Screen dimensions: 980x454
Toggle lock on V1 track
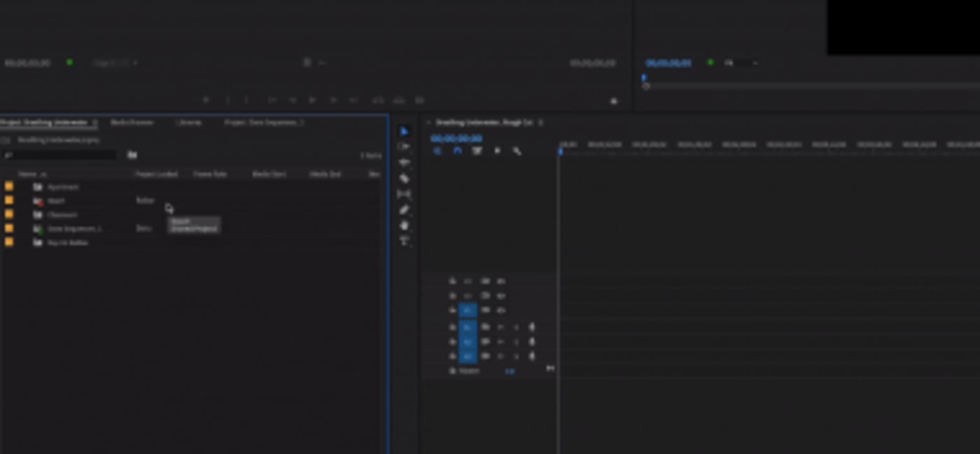coord(452,310)
